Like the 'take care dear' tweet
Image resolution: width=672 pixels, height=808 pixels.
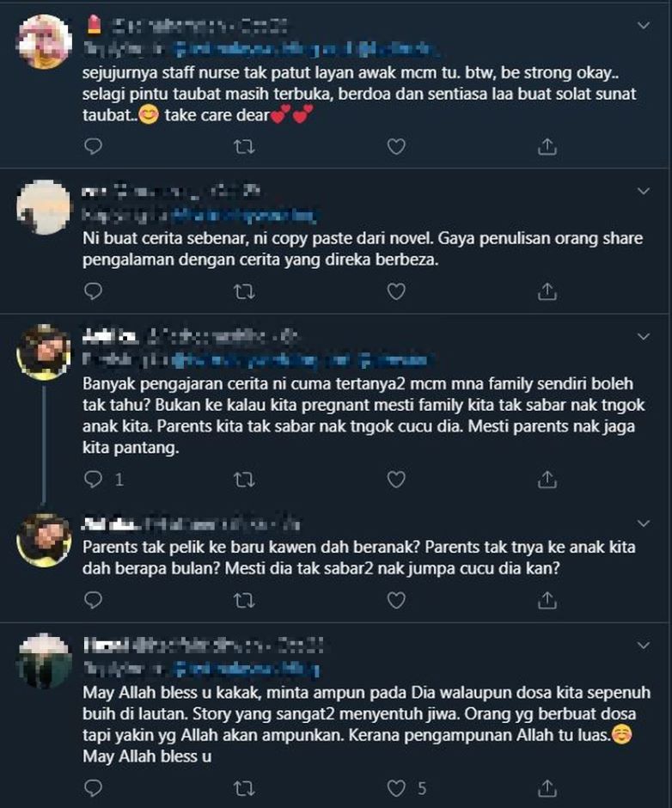coord(395,147)
